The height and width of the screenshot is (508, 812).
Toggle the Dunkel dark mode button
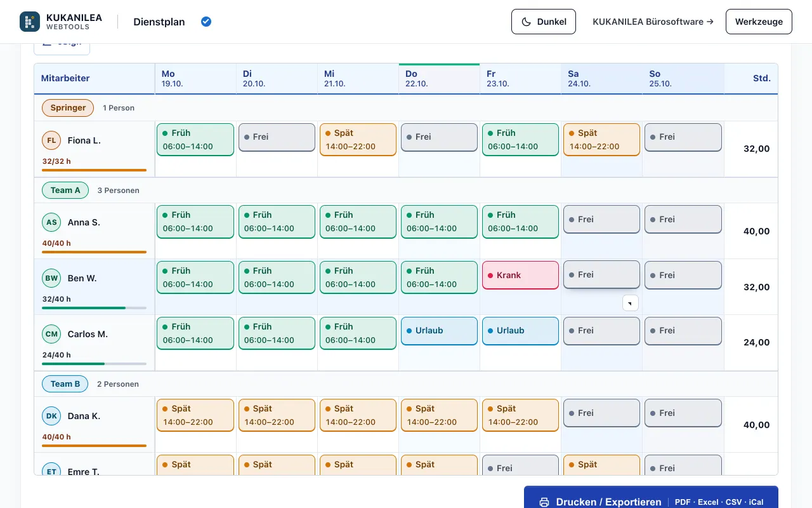click(544, 22)
